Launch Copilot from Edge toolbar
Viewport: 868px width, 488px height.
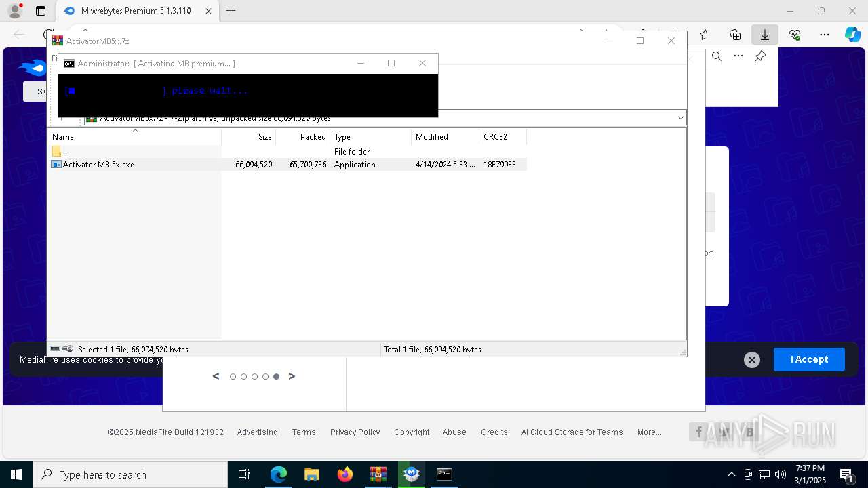[x=852, y=35]
